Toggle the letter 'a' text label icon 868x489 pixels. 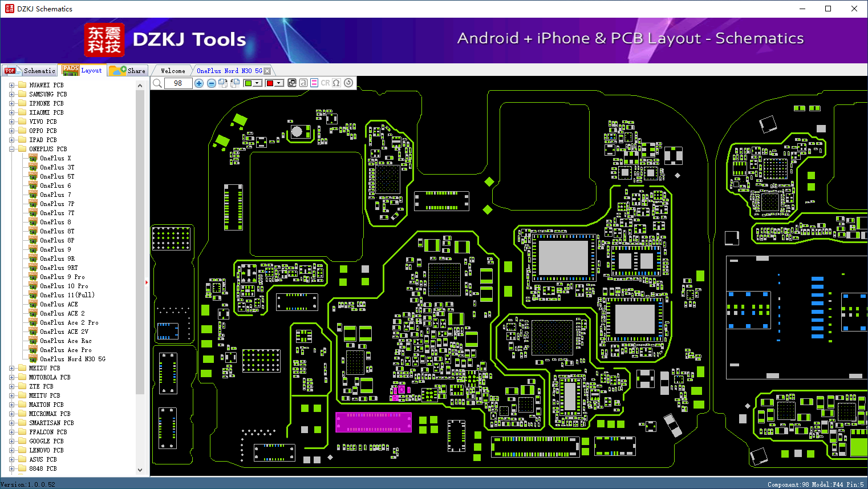pyautogui.click(x=303, y=83)
